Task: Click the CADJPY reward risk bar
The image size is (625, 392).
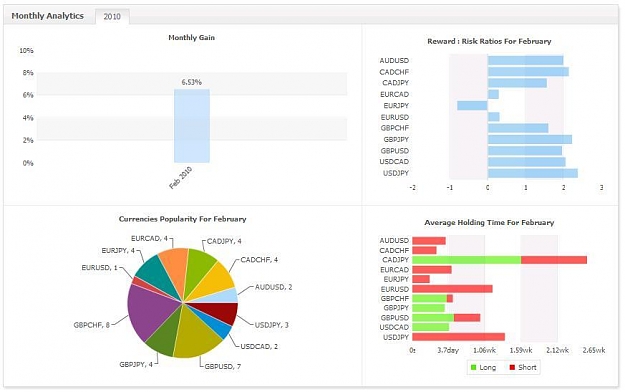Action: point(517,83)
